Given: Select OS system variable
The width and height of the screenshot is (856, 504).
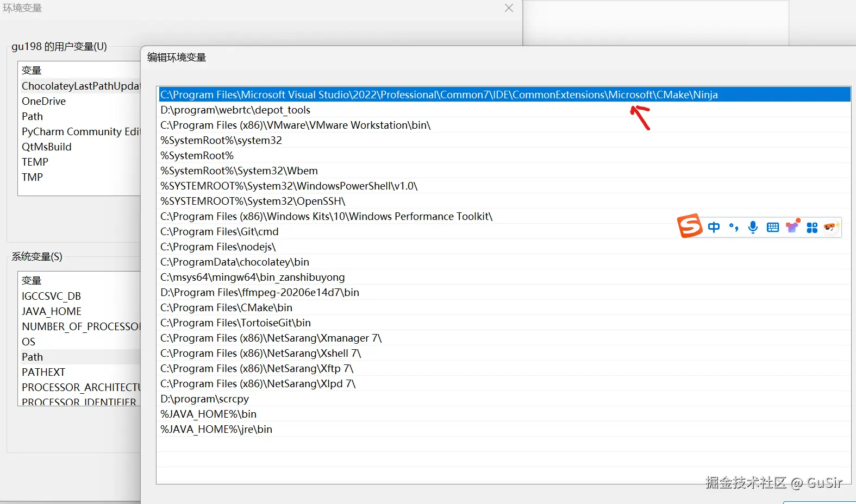Looking at the screenshot, I should coord(80,342).
